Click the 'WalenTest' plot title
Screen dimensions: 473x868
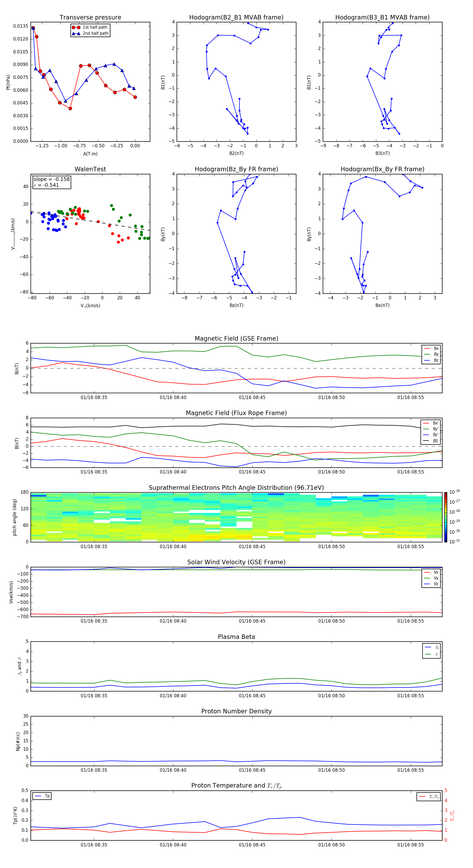90,169
